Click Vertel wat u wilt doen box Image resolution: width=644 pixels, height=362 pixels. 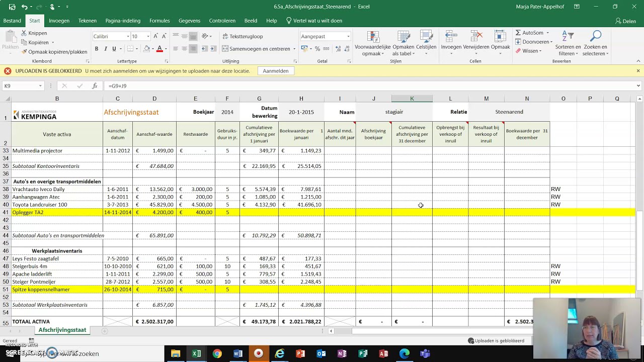coord(314,21)
